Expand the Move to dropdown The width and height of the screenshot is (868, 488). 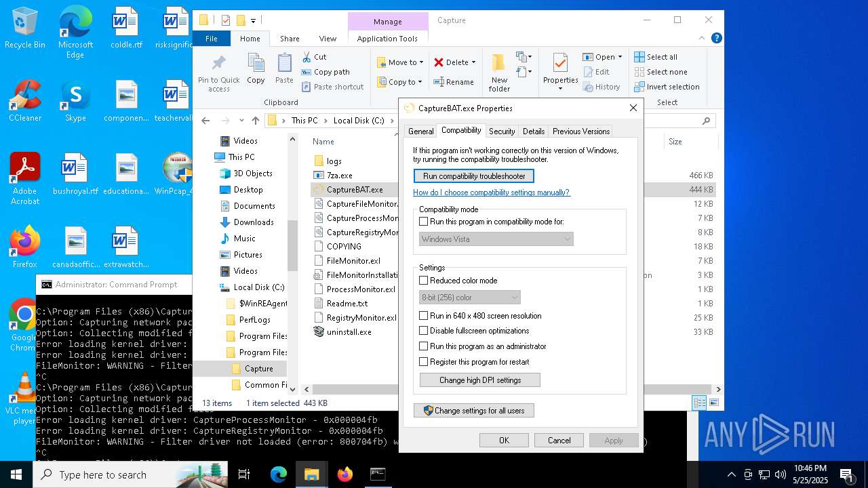[x=421, y=62]
